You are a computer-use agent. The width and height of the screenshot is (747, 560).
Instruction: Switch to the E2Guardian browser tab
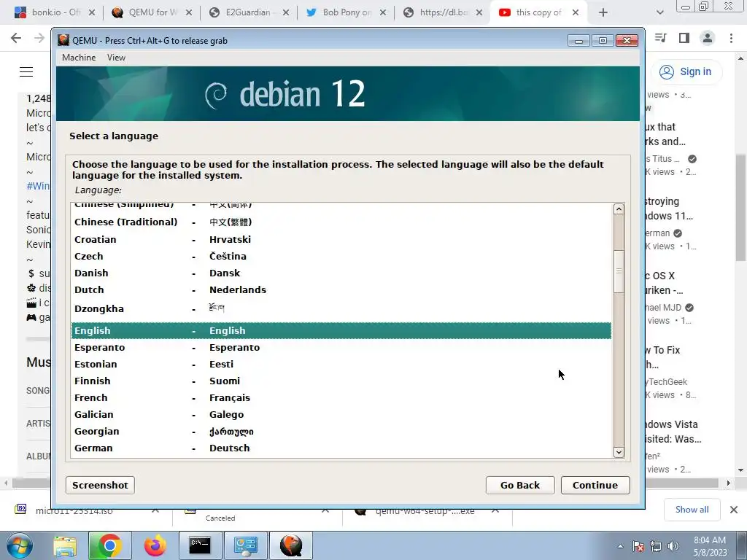tap(248, 12)
